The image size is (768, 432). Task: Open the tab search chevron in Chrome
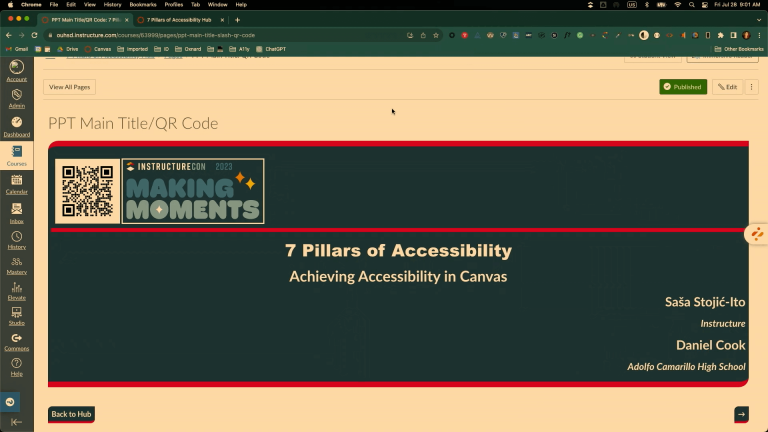click(759, 20)
